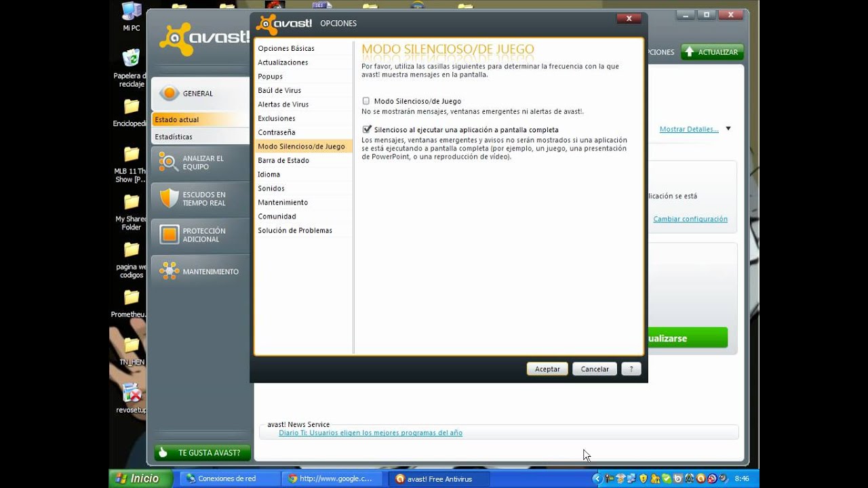
Task: Click the question mark help button
Action: [x=631, y=369]
